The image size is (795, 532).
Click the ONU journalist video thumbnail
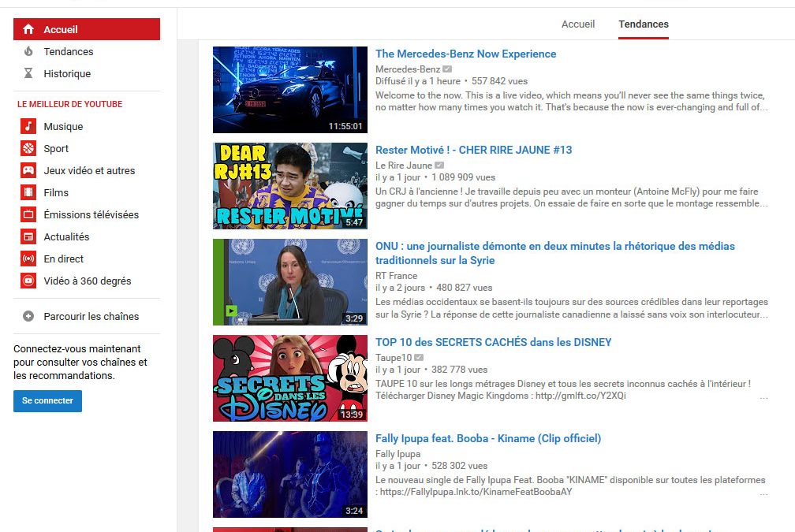coord(290,282)
